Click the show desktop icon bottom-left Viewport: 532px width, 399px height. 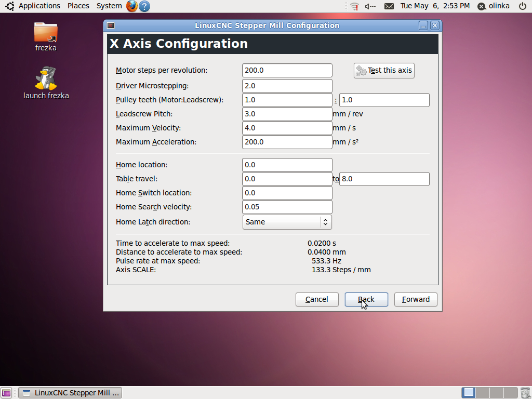coord(6,393)
